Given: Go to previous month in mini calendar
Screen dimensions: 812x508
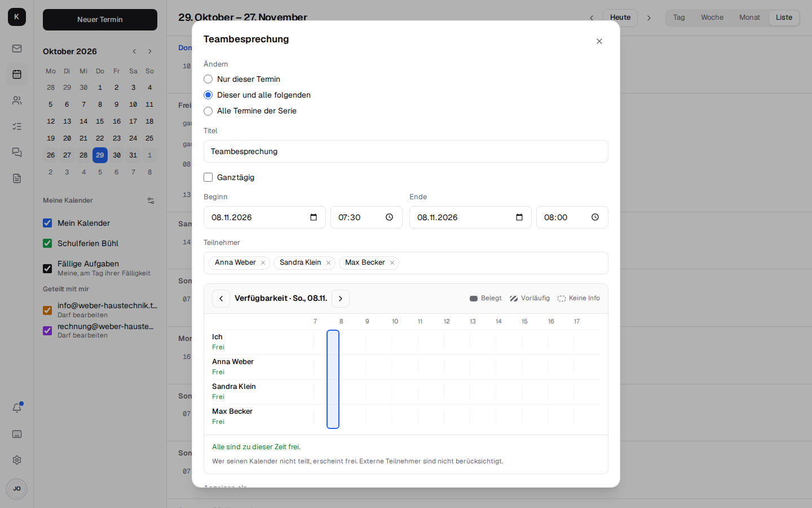Looking at the screenshot, I should [x=134, y=51].
